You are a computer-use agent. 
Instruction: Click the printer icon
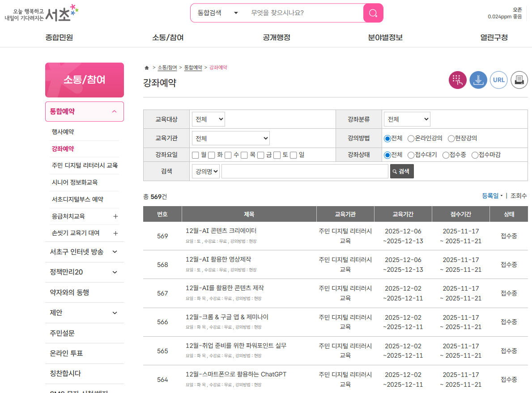pos(519,80)
